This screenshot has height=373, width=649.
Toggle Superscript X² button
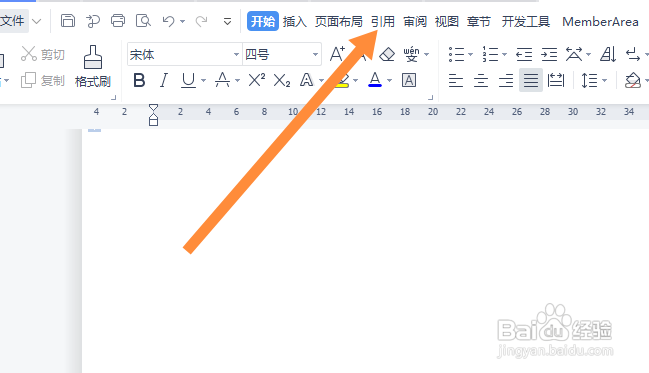click(x=257, y=80)
